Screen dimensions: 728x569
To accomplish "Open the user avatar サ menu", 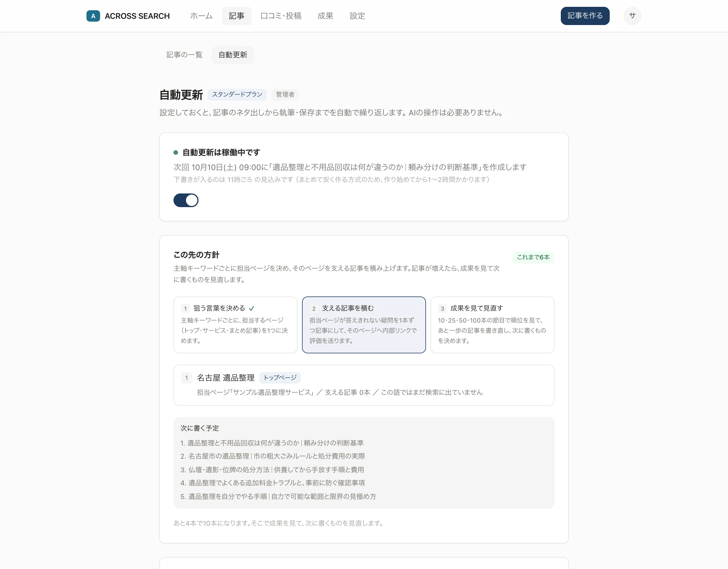I will click(x=632, y=16).
